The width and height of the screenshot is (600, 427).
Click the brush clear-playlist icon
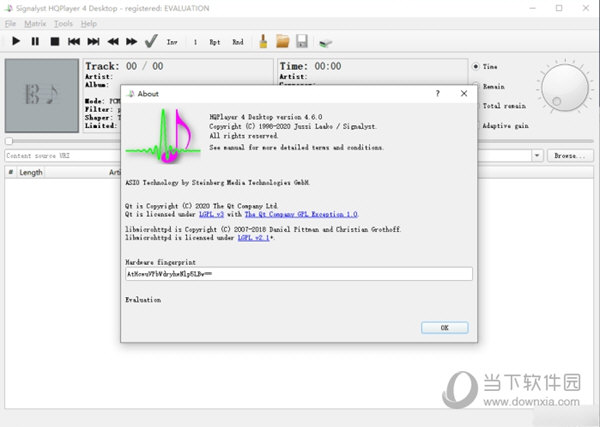point(263,41)
